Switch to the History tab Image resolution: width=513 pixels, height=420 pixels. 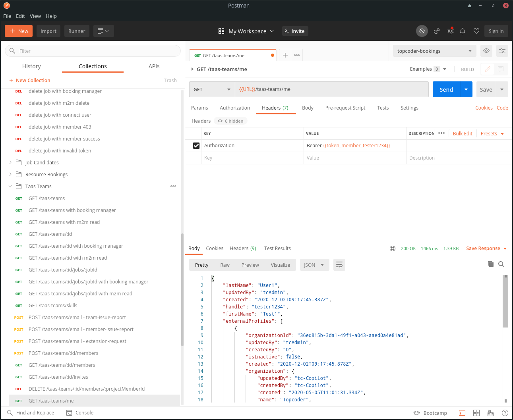tap(31, 66)
